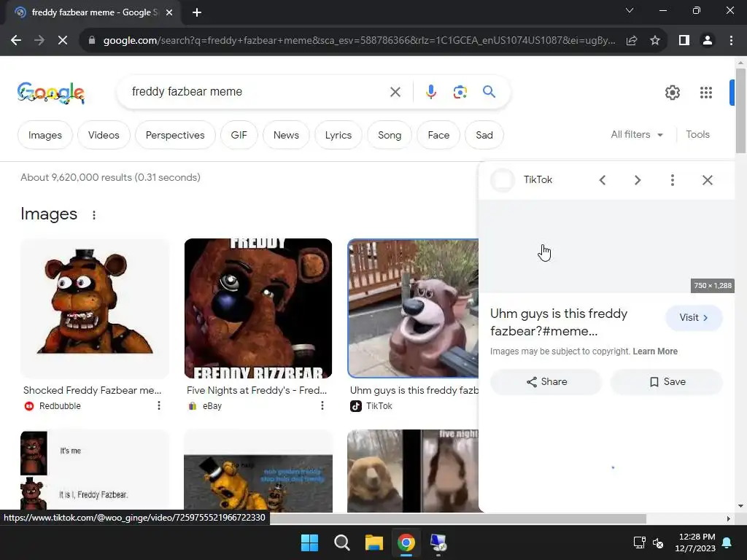The image size is (747, 560).
Task: Open the Five Nights at Freddy's eBay caption
Action: pos(257,391)
